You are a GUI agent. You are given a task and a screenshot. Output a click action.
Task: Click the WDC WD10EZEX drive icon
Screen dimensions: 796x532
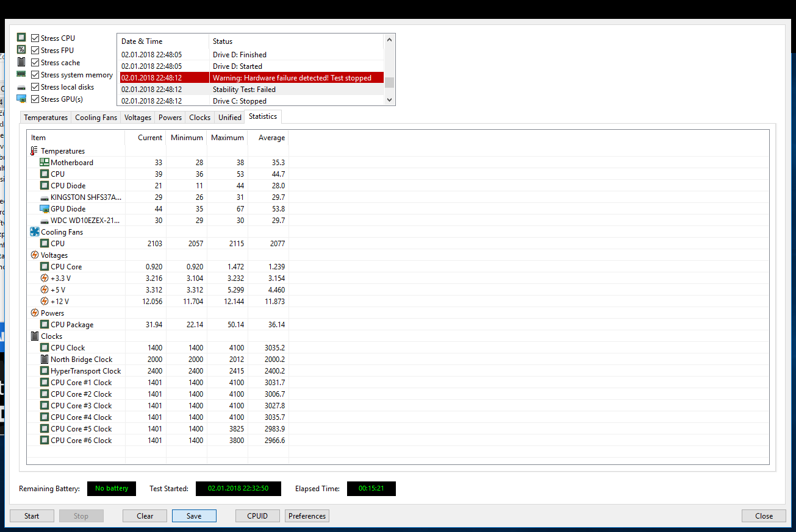click(44, 221)
